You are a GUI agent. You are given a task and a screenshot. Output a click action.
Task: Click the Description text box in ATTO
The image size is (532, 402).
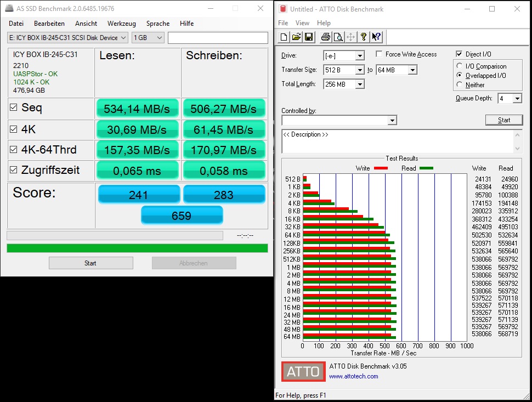click(x=398, y=141)
